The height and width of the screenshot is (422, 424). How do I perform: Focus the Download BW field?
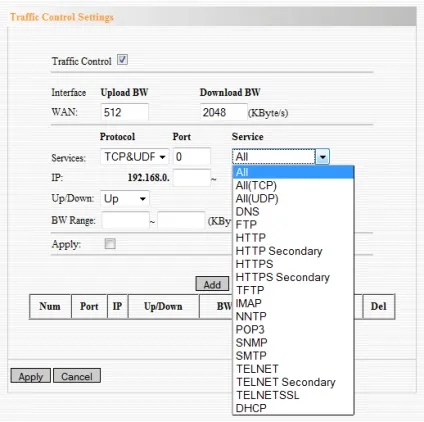(x=224, y=112)
